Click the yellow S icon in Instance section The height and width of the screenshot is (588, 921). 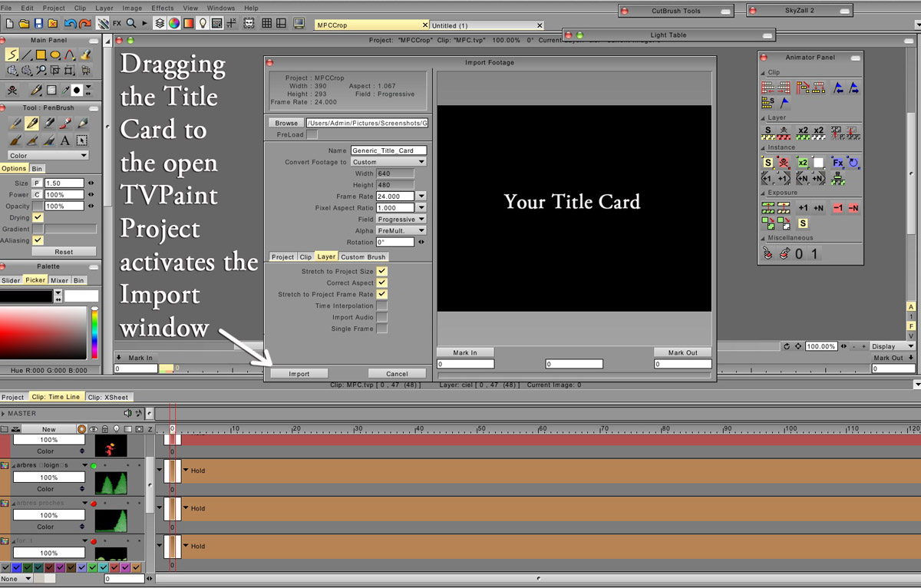tap(767, 163)
